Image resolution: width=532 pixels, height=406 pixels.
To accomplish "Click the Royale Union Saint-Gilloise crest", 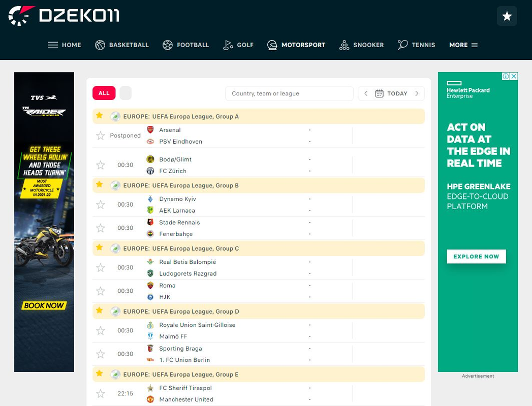I will 150,325.
